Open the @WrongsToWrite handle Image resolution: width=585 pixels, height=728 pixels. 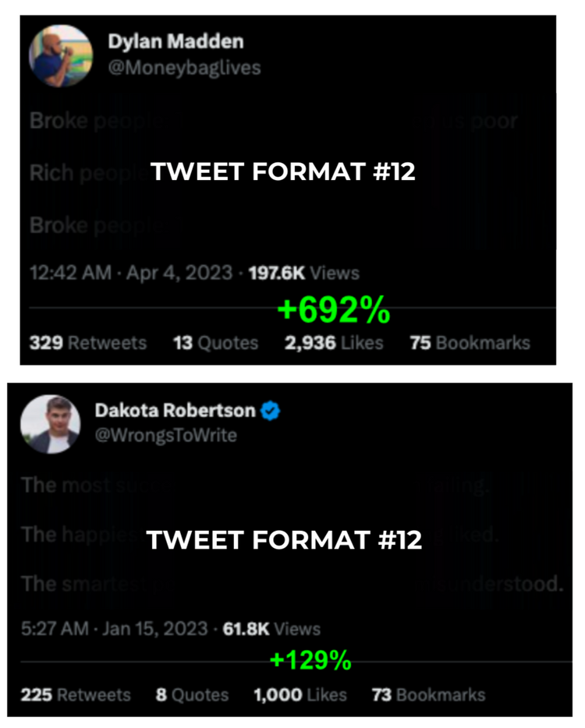(166, 436)
